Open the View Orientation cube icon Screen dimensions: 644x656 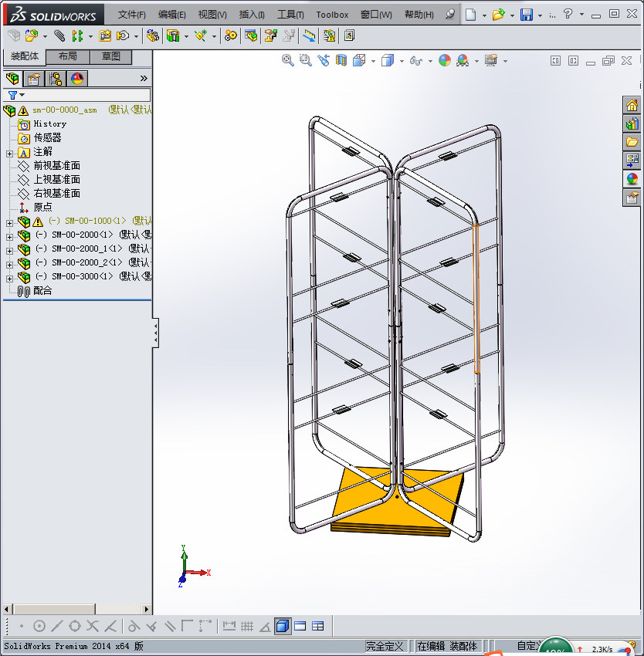pos(359,61)
